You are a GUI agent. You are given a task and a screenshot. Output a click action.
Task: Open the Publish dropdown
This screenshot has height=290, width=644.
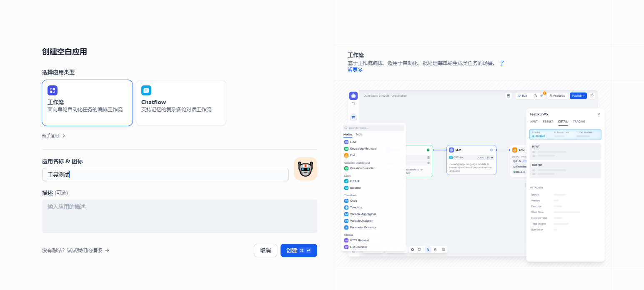click(x=578, y=95)
